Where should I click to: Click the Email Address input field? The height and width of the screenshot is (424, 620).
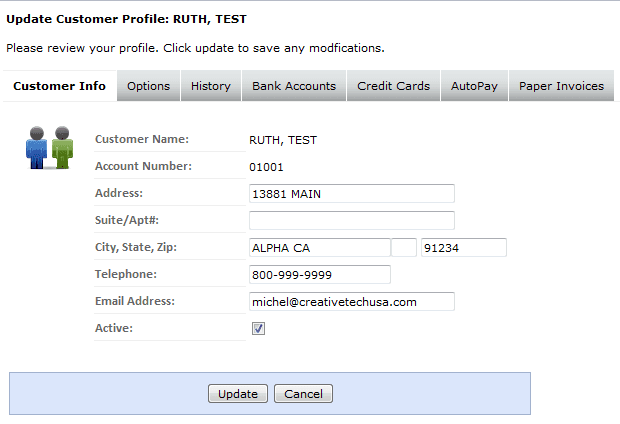(352, 301)
